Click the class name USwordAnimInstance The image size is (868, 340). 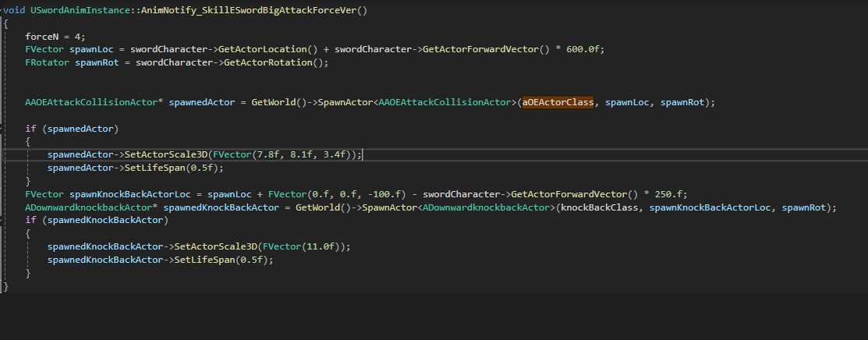tap(80, 10)
